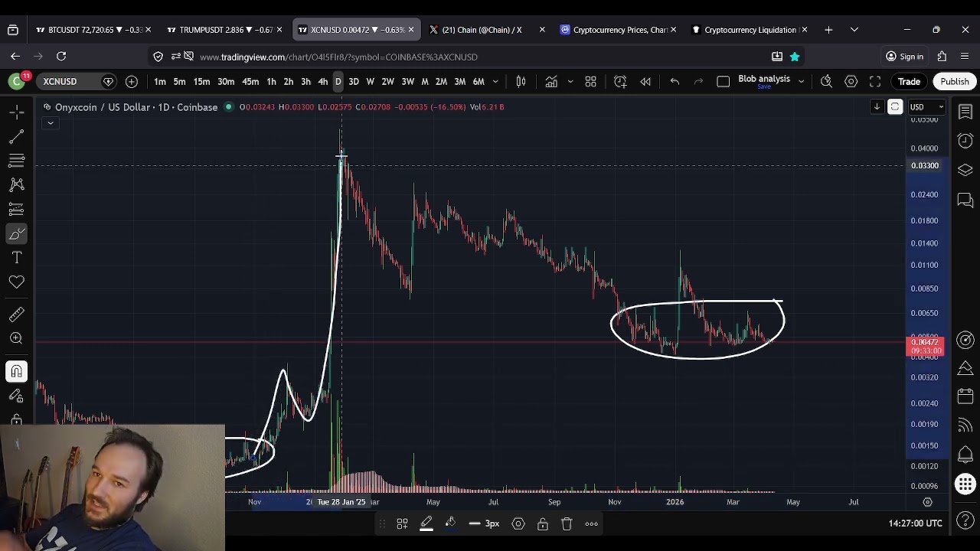Open more drawing options ellipsis

591,524
